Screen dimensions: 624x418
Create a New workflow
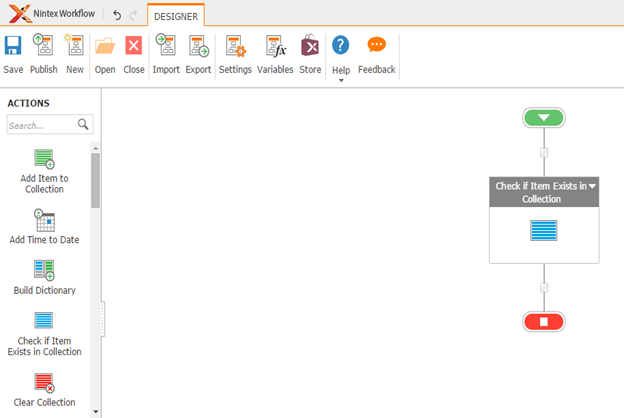pos(74,55)
